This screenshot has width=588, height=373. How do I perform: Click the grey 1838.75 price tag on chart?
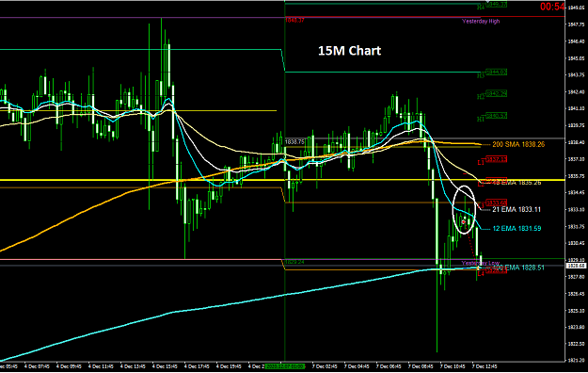pyautogui.click(x=294, y=142)
